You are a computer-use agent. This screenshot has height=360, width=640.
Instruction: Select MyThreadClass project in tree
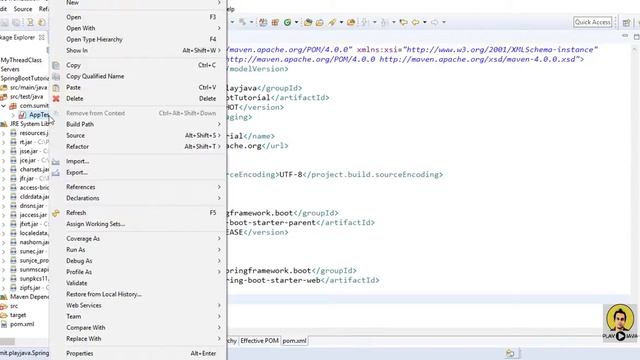pos(21,60)
